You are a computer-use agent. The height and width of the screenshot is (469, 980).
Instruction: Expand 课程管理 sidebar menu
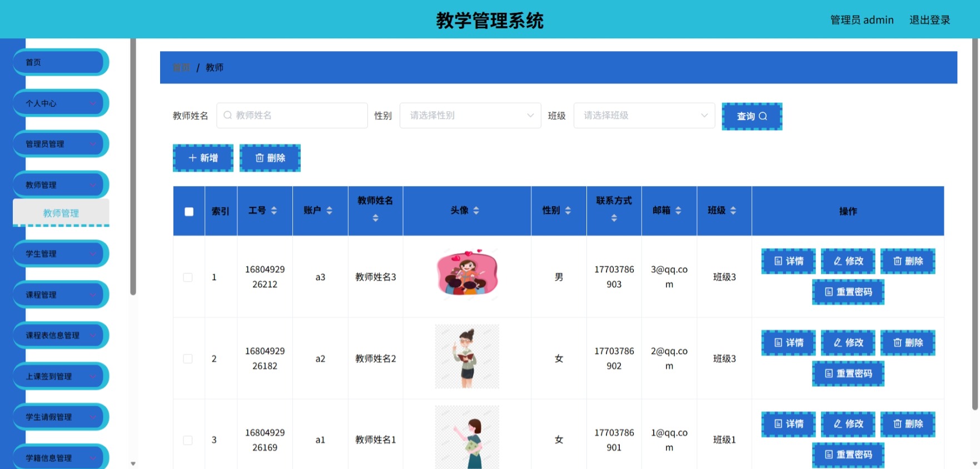(60, 295)
